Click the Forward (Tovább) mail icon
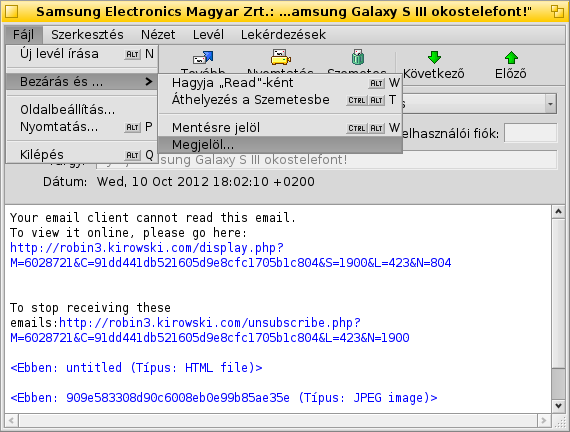 click(203, 58)
